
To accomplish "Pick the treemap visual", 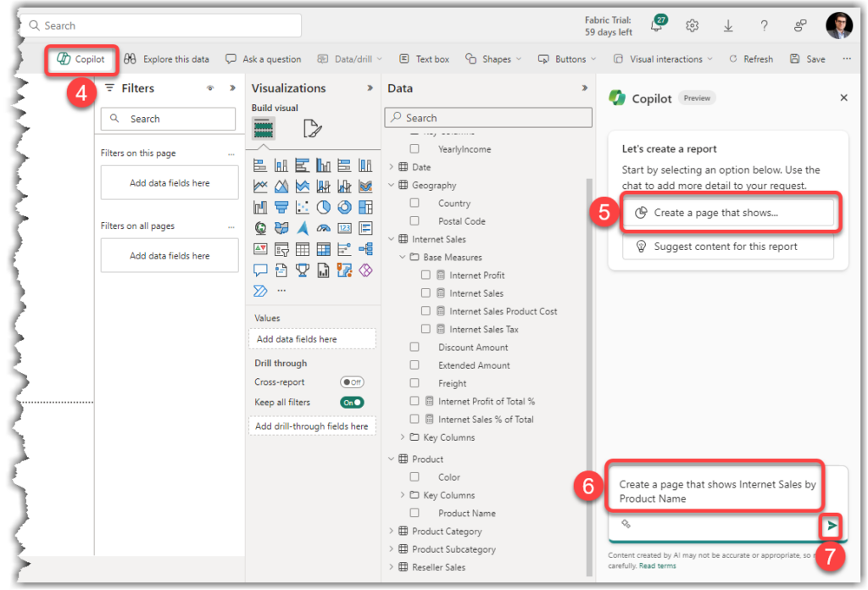I will [x=364, y=207].
